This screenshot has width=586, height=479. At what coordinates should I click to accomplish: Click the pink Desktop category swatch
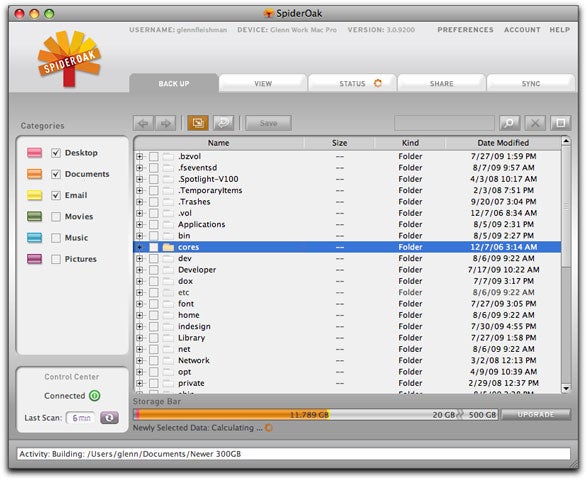[34, 153]
